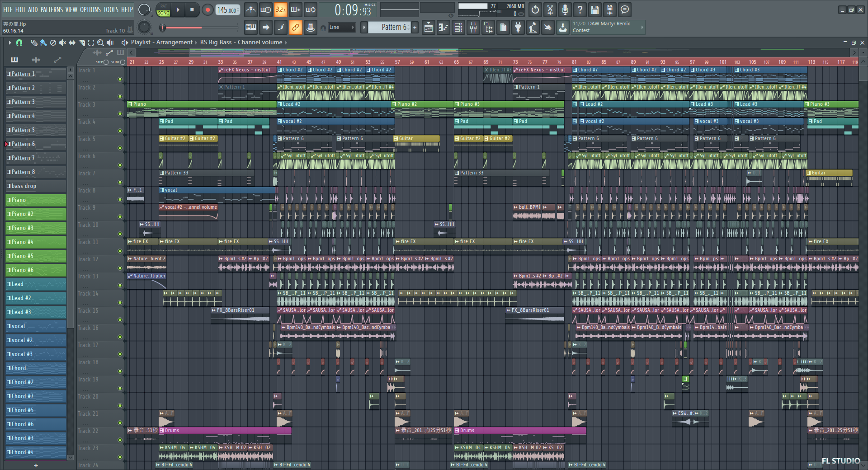
Task: Click the orange link controller icon
Action: click(295, 28)
